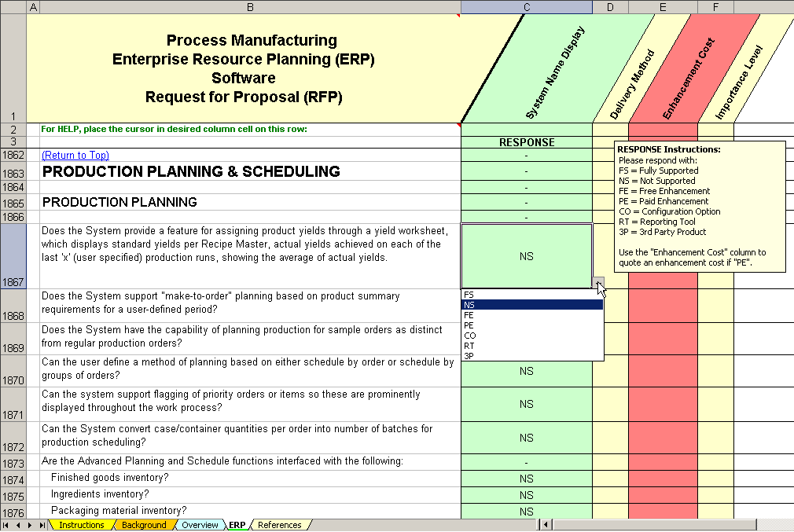794x532 pixels.
Task: Select row header 1870
Action: (x=13, y=371)
